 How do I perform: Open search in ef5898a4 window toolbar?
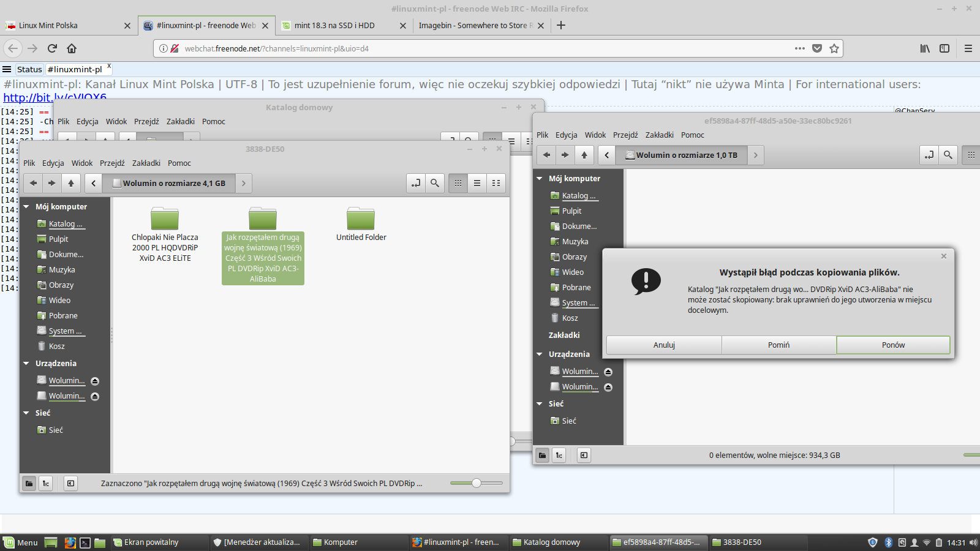948,155
